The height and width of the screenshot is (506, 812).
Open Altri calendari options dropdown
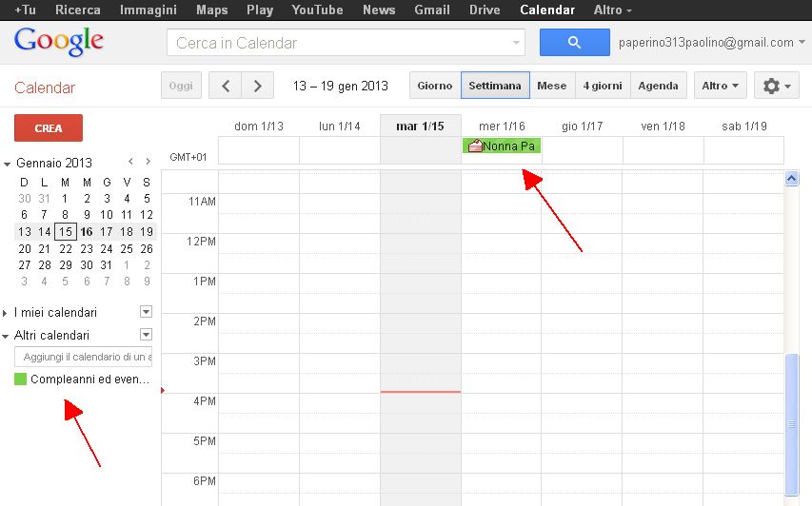coord(146,335)
